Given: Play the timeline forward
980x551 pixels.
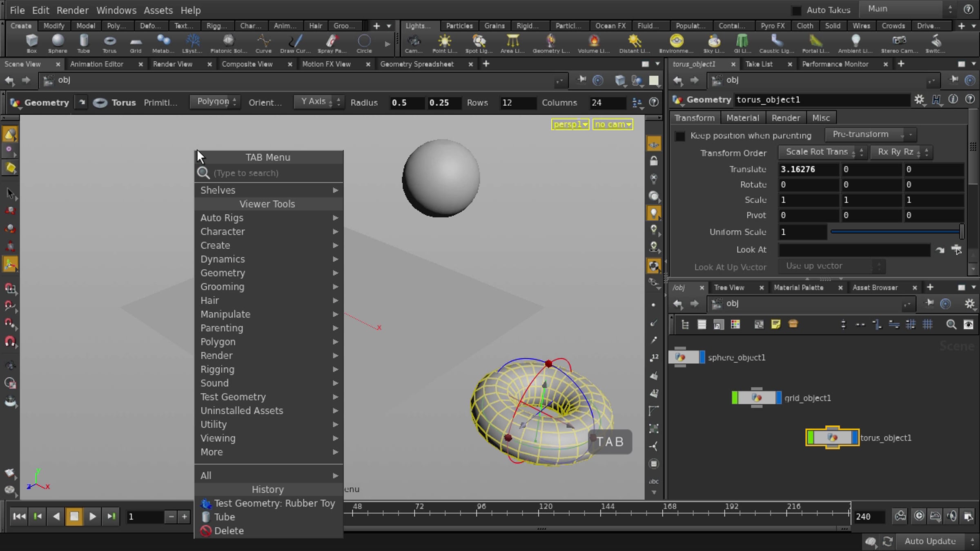Looking at the screenshot, I should [x=92, y=516].
